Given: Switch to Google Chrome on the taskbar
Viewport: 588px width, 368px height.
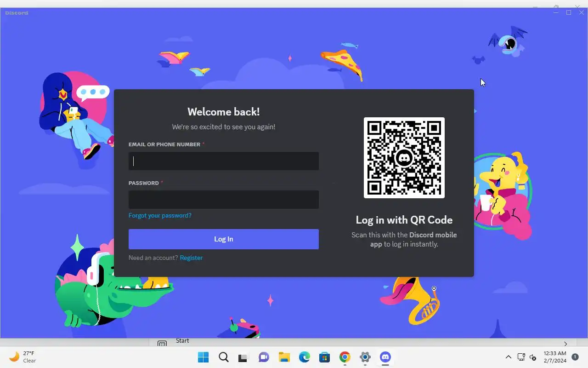Looking at the screenshot, I should click(345, 357).
